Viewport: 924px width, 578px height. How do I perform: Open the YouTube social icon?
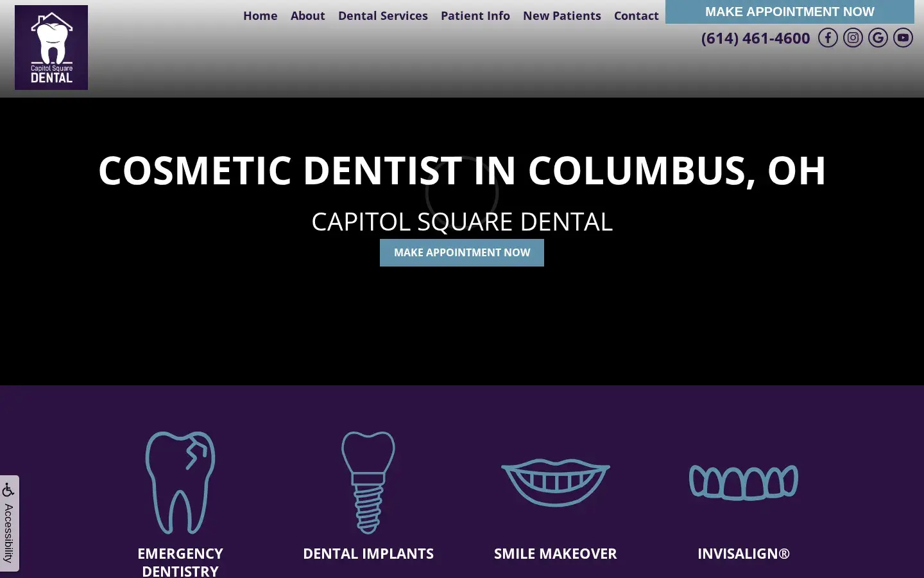[903, 38]
